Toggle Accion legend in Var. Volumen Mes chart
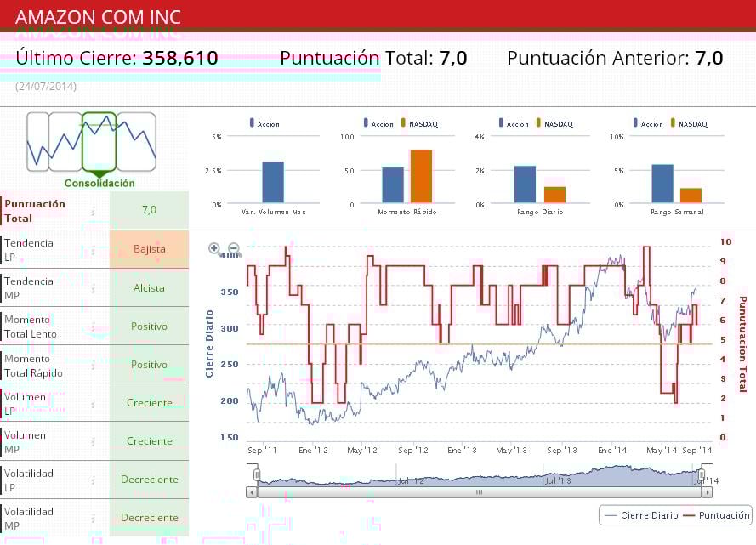The width and height of the screenshot is (756, 545). 264,123
